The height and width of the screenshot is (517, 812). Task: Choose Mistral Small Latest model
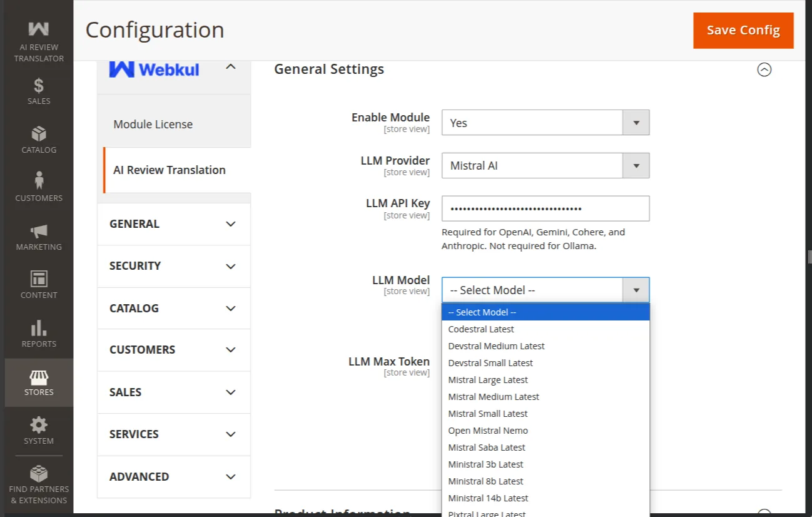coord(546,413)
